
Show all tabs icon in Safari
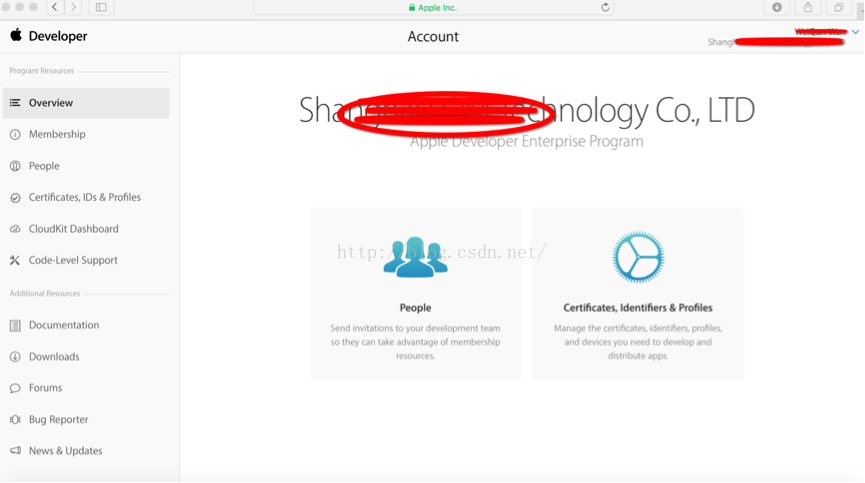click(x=839, y=7)
